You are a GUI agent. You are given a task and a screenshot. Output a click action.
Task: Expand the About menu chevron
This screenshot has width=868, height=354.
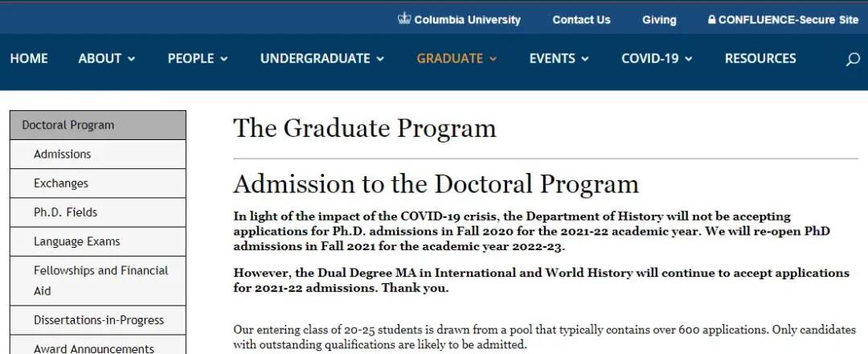coord(131,59)
